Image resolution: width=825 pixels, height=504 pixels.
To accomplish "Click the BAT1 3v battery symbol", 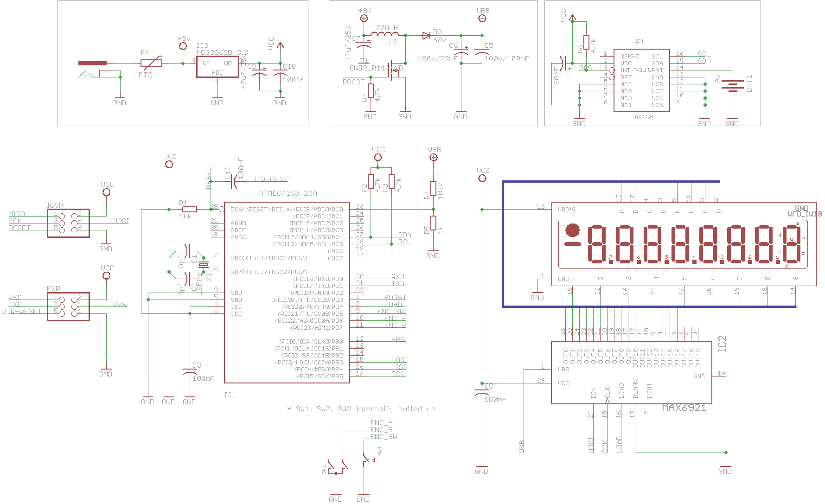I will [732, 85].
